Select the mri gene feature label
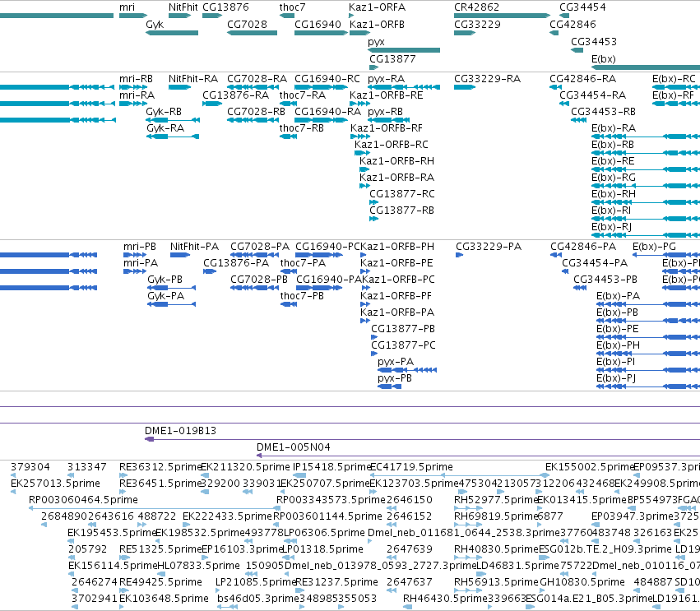The image size is (700, 611). [x=127, y=7]
